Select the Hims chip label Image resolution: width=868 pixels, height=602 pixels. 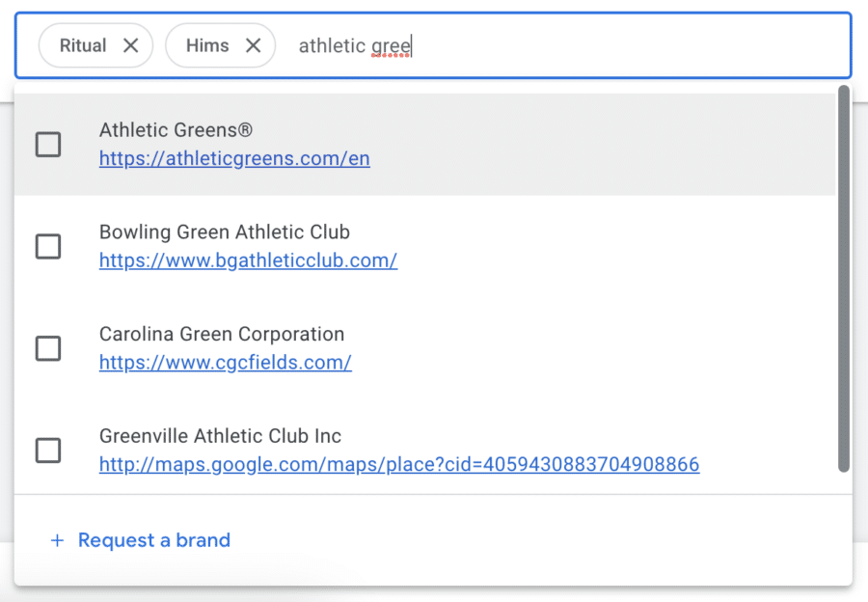point(207,45)
